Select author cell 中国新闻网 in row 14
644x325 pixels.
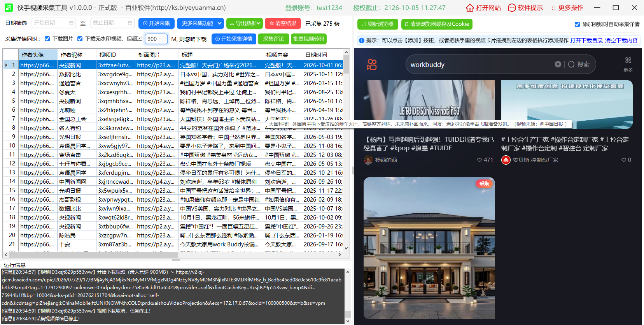click(x=77, y=182)
